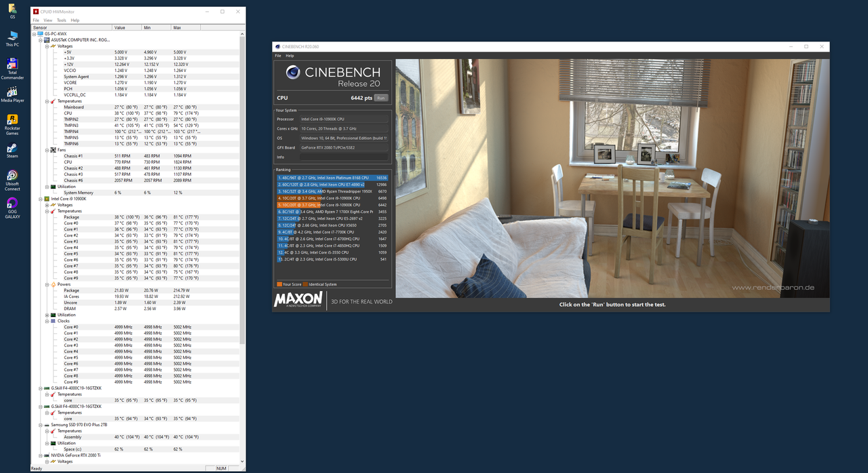This screenshot has width=868, height=473.
Task: Click the Your Score orange legend swatch
Action: tap(279, 284)
